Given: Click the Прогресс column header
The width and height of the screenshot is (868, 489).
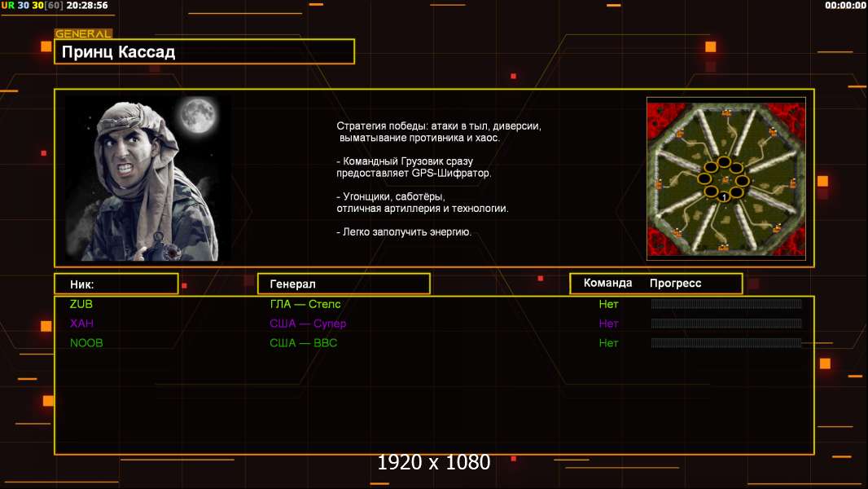Looking at the screenshot, I should pyautogui.click(x=675, y=284).
